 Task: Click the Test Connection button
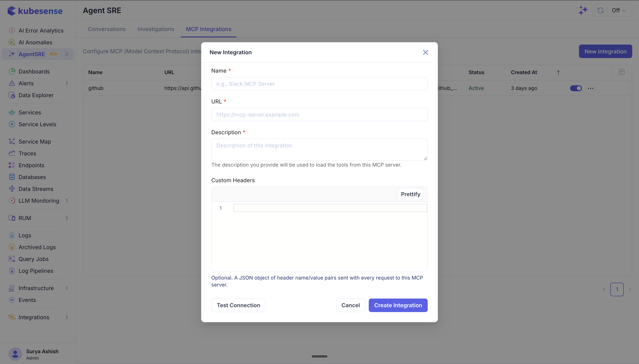[238, 305]
